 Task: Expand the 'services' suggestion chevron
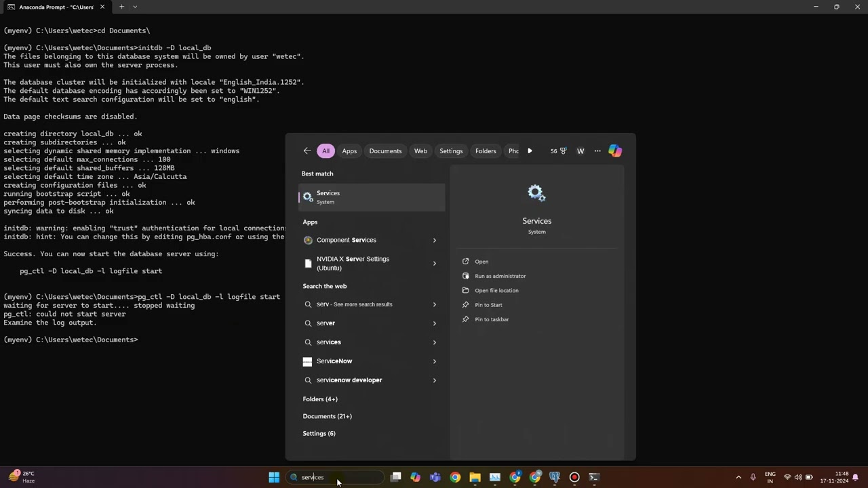435,342
